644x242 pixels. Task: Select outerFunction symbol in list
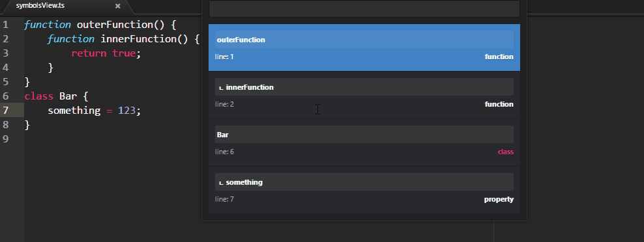tap(364, 47)
